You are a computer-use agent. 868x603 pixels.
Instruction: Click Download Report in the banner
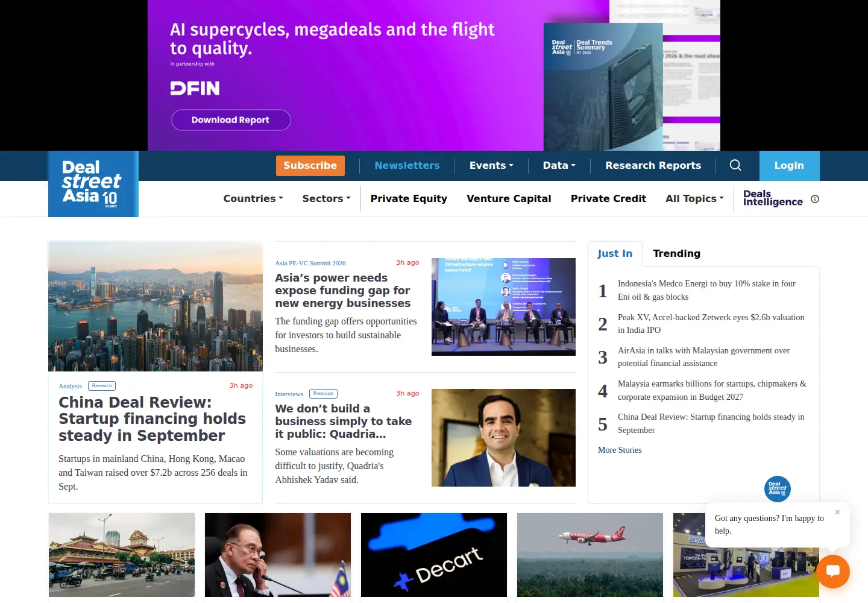tap(231, 120)
